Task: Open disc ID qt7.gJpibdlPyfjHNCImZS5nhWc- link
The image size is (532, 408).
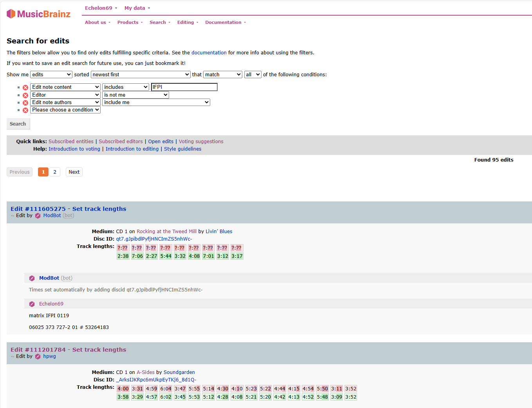Action: [154, 239]
